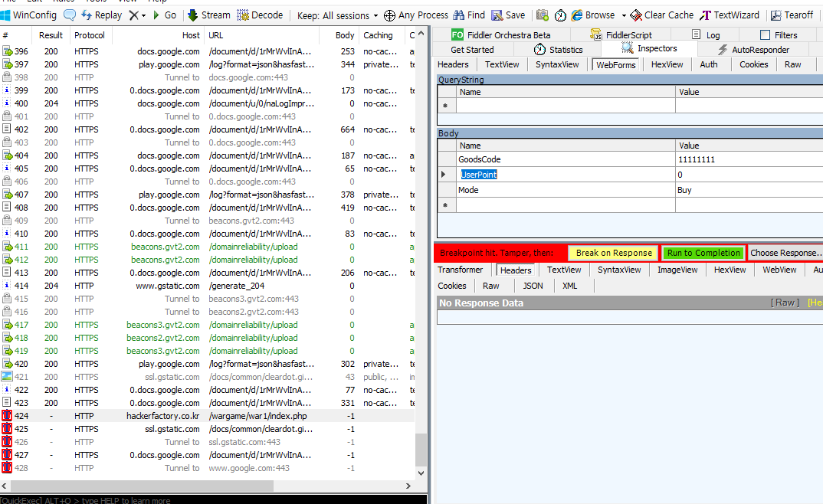Open the Statistics tab
This screenshot has width=823, height=504.
click(559, 50)
